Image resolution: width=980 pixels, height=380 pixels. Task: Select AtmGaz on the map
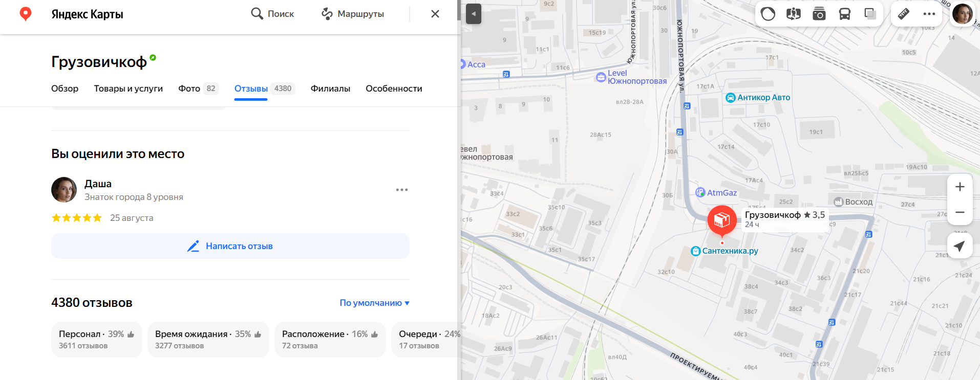click(x=716, y=193)
